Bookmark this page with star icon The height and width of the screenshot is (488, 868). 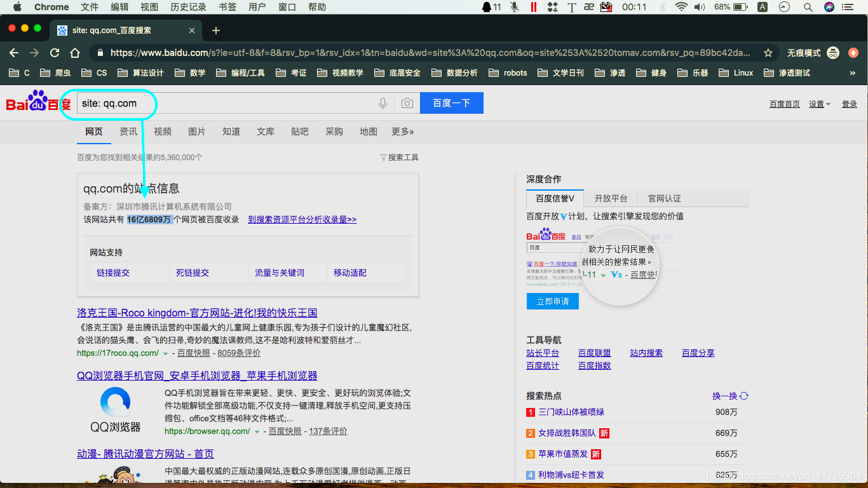tap(768, 53)
